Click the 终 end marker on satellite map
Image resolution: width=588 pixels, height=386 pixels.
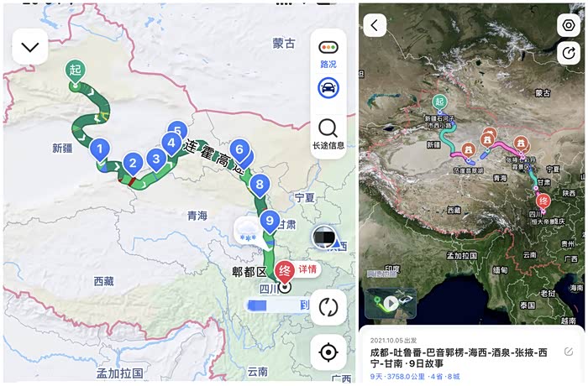coord(543,203)
